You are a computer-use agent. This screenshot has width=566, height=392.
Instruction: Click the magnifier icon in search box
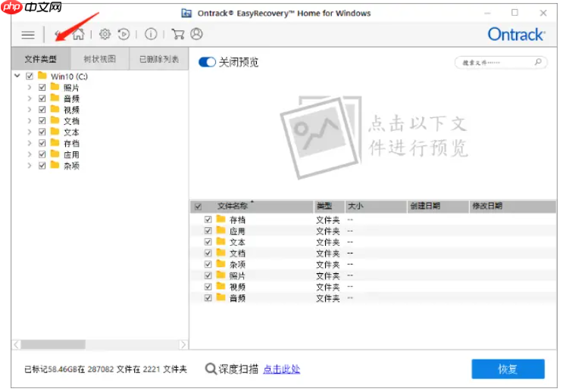538,62
